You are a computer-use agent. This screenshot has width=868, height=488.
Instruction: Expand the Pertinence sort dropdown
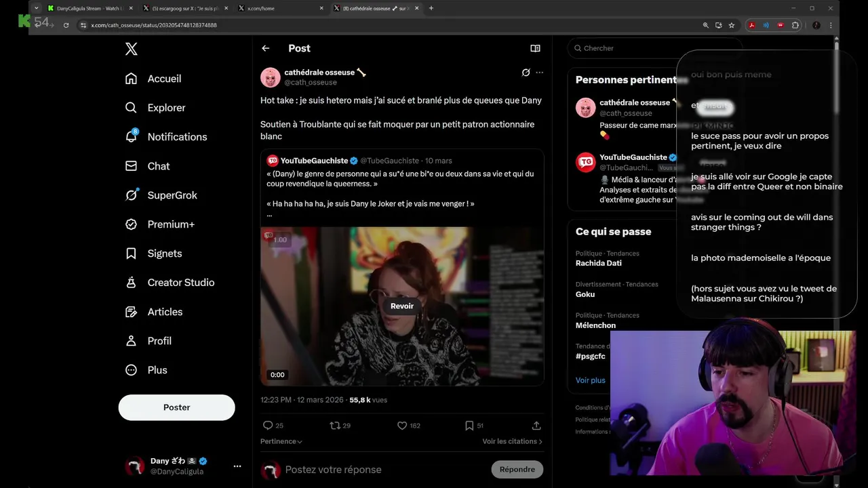(281, 441)
